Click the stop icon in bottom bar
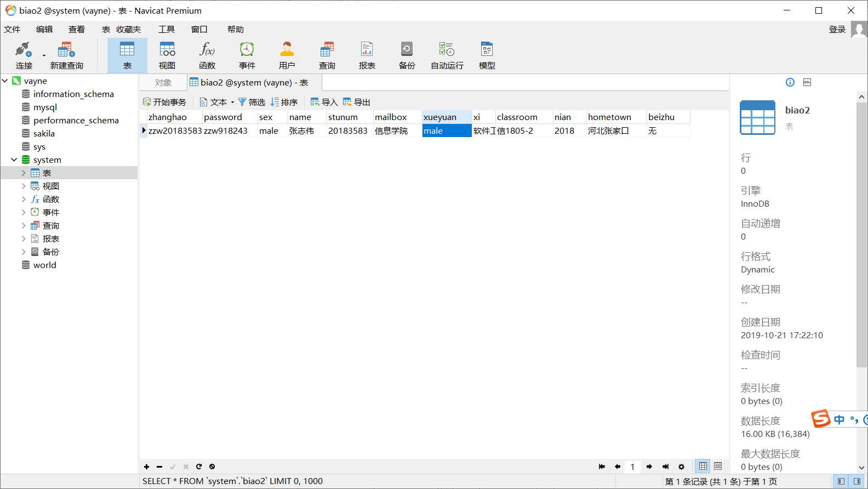 tap(212, 467)
